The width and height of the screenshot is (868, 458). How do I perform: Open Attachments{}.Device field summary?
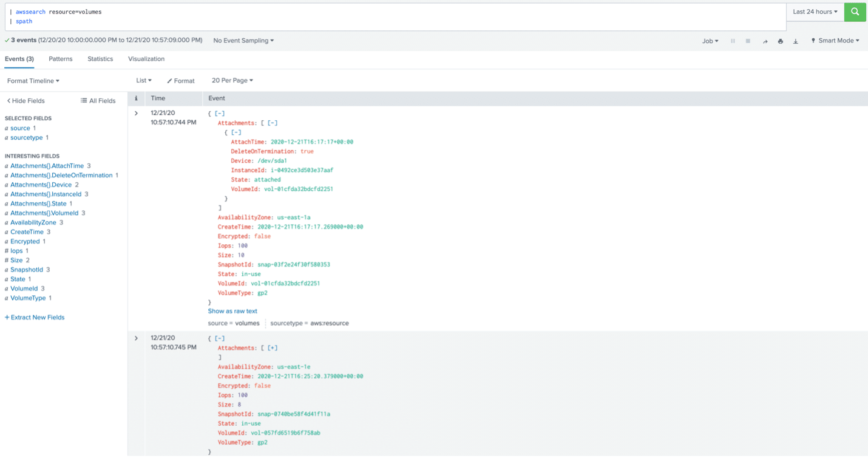click(41, 185)
